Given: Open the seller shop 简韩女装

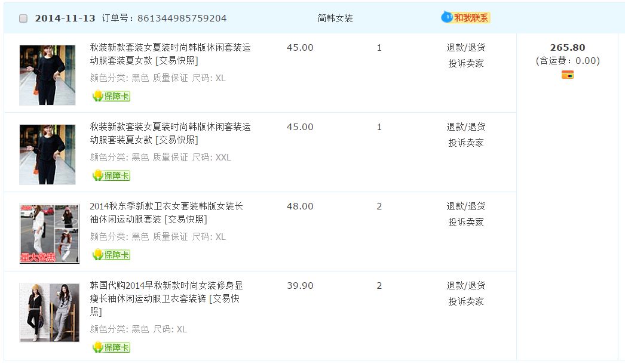Looking at the screenshot, I should tap(335, 18).
